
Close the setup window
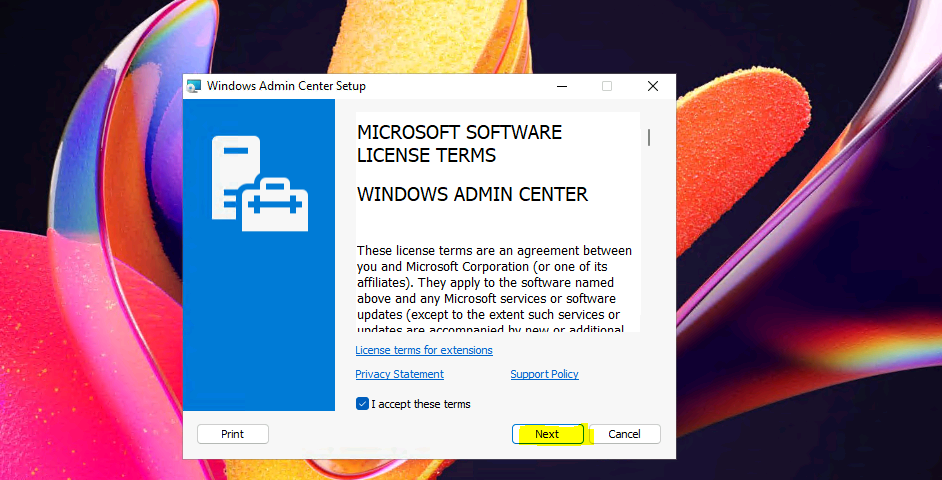tap(653, 87)
